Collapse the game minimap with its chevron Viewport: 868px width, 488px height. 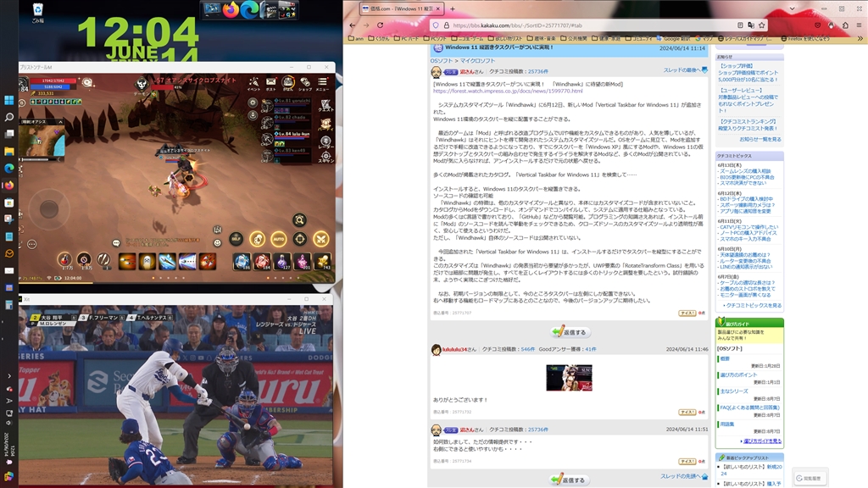point(60,122)
